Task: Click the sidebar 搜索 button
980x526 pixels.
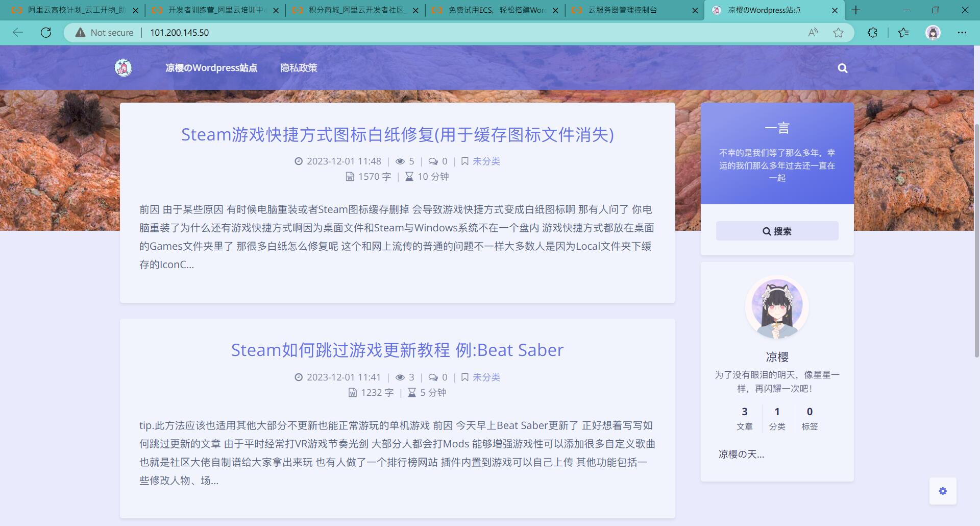Action: pyautogui.click(x=777, y=231)
